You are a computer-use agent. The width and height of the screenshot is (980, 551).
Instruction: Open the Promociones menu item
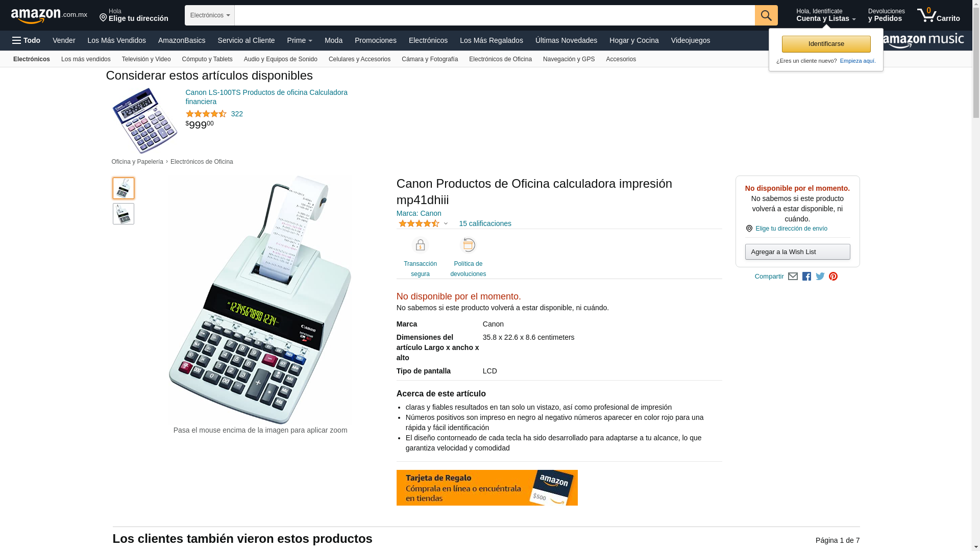click(x=376, y=40)
